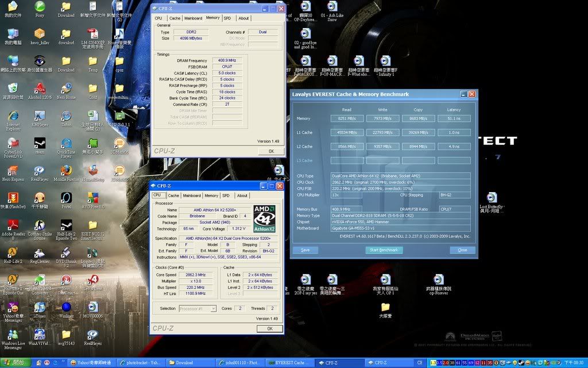Open the Left 4 Dead shortcut

[92, 282]
